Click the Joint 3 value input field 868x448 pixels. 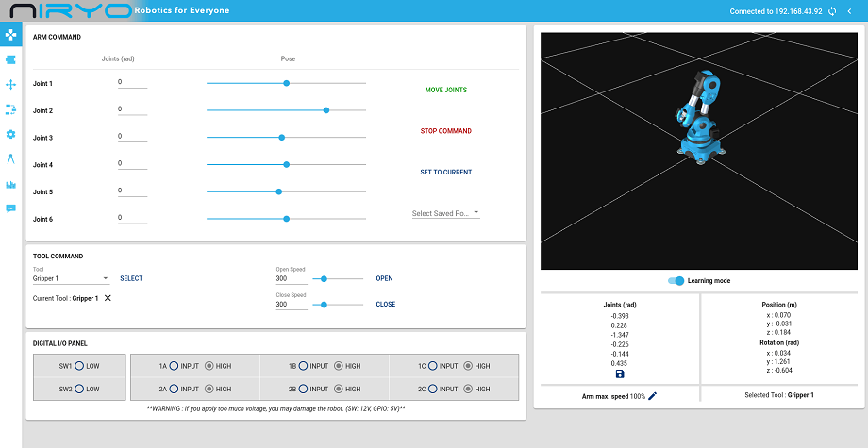[x=132, y=136]
